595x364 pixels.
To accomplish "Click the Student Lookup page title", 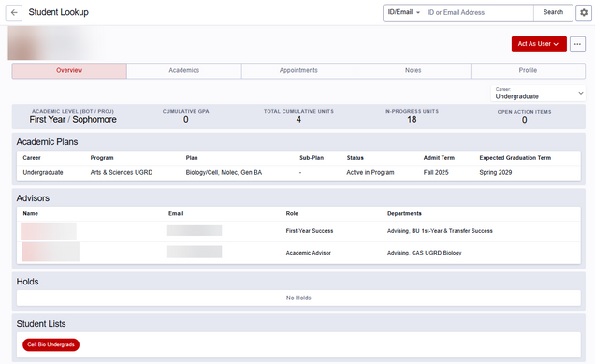I will point(58,12).
